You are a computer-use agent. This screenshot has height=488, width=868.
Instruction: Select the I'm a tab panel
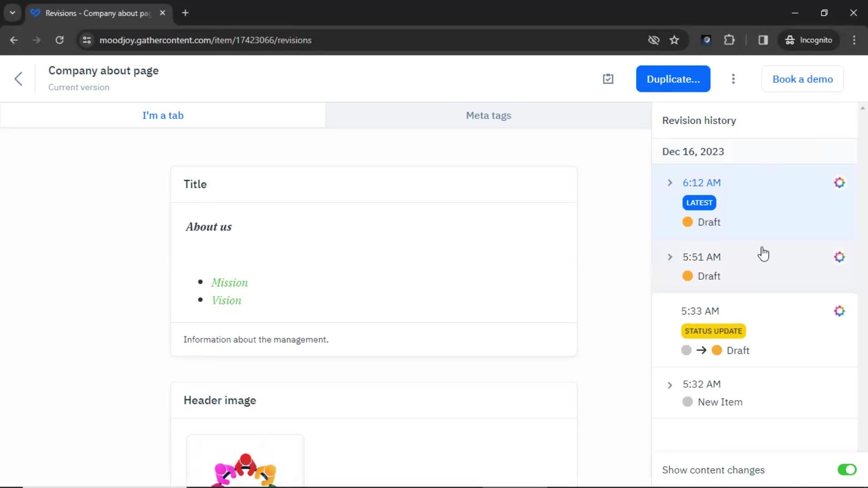click(x=163, y=116)
